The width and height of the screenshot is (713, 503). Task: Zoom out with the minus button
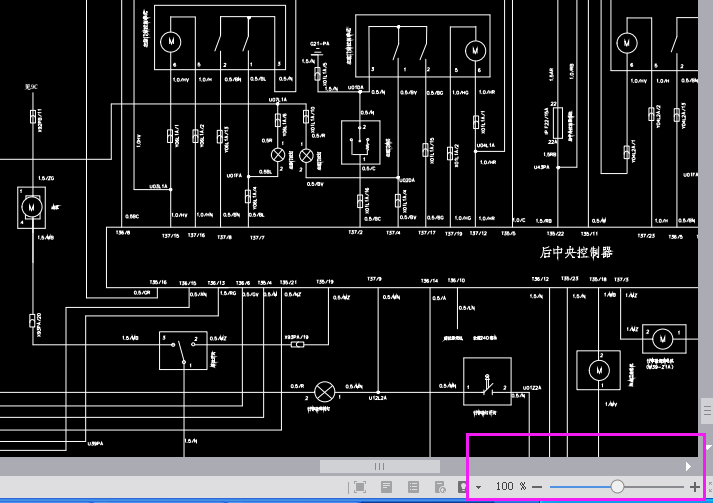(537, 487)
